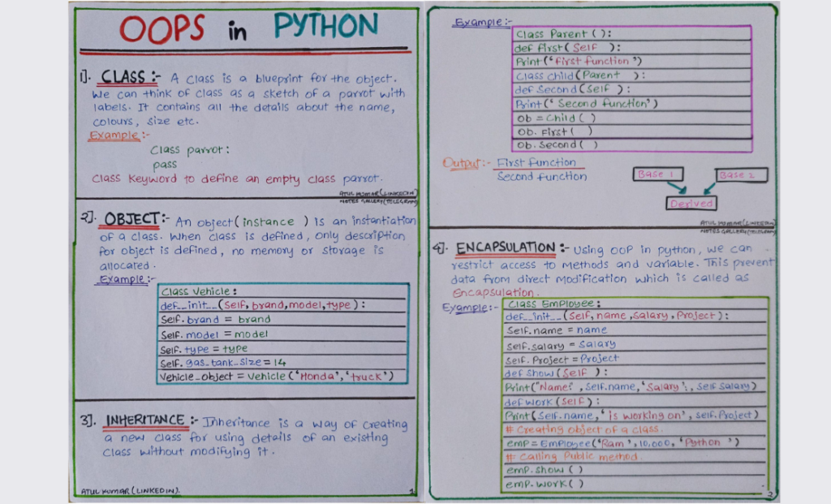Select the 'ENCAPSULATION' section heading
Image resolution: width=831 pixels, height=504 pixels.
click(x=506, y=248)
